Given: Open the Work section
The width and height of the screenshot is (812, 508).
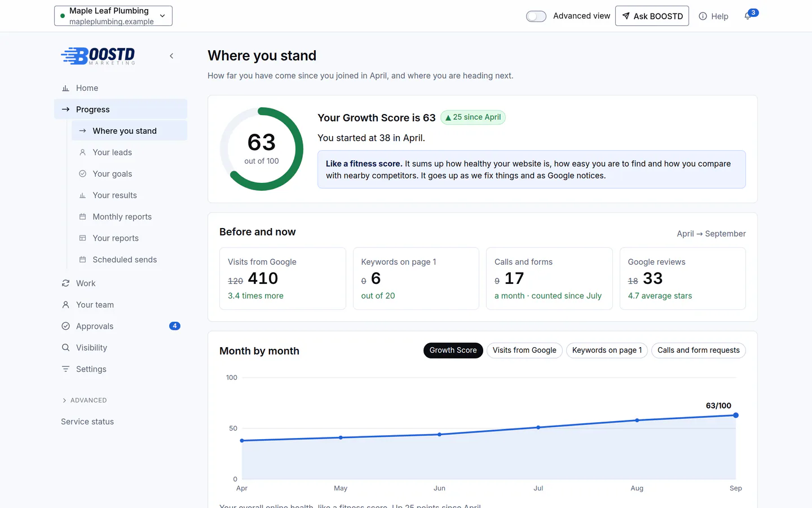Looking at the screenshot, I should 121,283.
